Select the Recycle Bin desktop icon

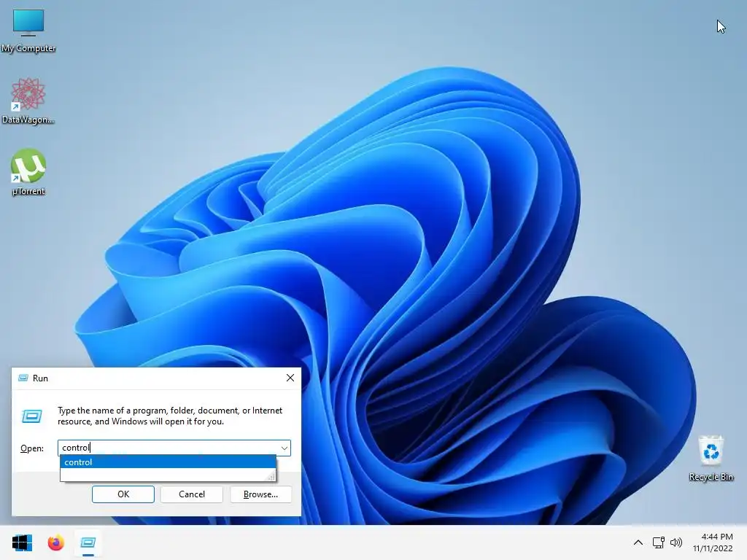(711, 458)
